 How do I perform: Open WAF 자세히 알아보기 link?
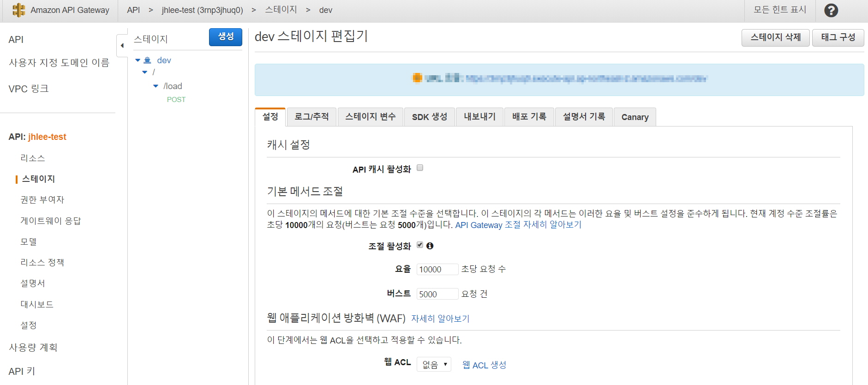point(440,319)
